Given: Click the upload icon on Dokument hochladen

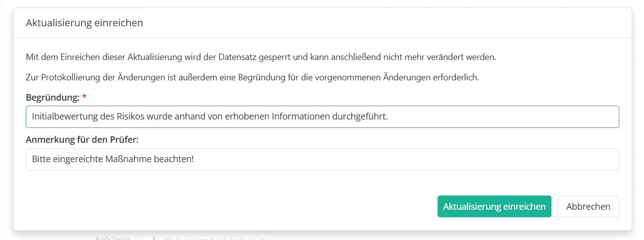Looking at the screenshot, I should pos(154,238).
